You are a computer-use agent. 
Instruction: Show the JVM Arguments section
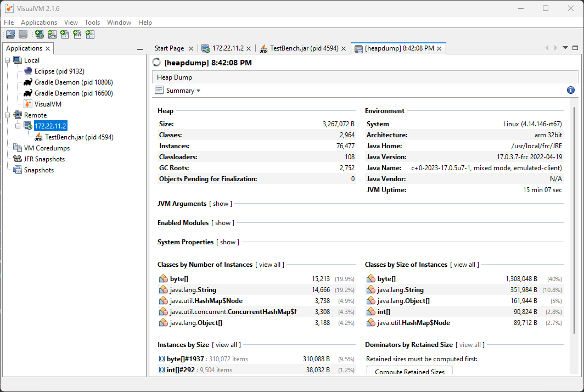coord(221,203)
